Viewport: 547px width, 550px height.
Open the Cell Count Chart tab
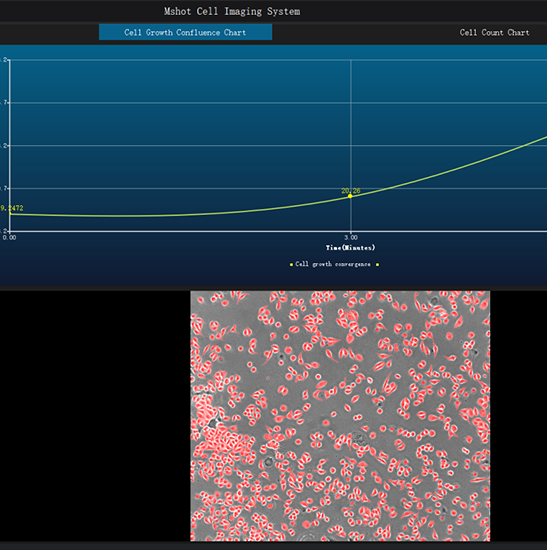point(494,33)
